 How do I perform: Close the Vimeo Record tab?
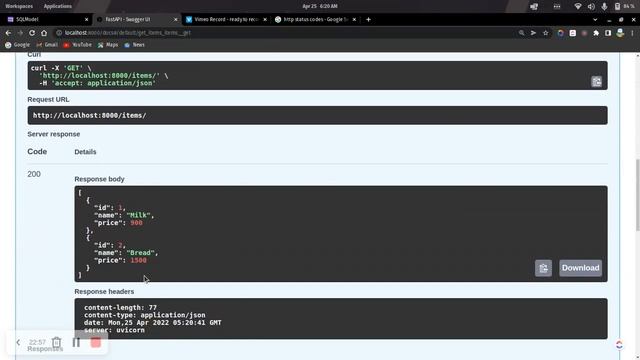click(x=265, y=19)
